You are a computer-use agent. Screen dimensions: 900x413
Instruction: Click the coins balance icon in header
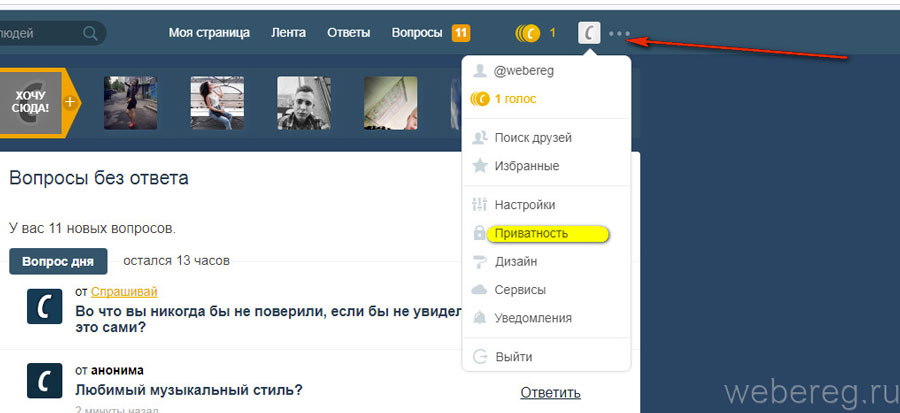(x=528, y=33)
